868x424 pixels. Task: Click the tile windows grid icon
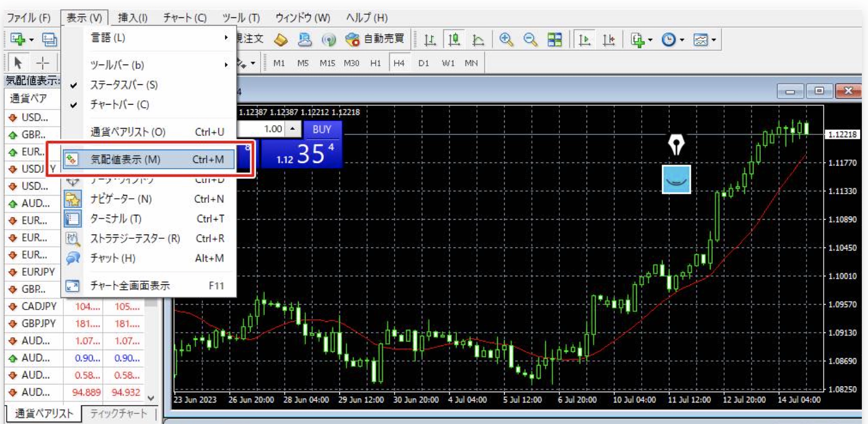pyautogui.click(x=554, y=40)
